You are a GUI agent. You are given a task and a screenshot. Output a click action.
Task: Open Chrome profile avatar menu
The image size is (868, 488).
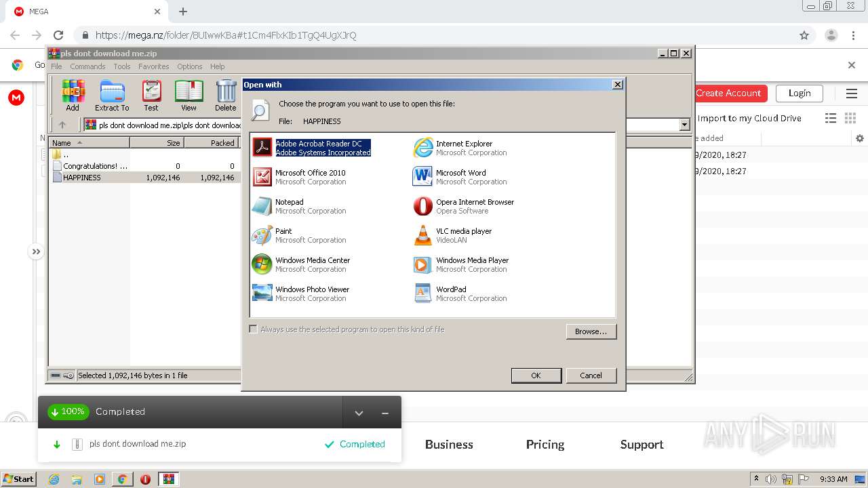831,35
